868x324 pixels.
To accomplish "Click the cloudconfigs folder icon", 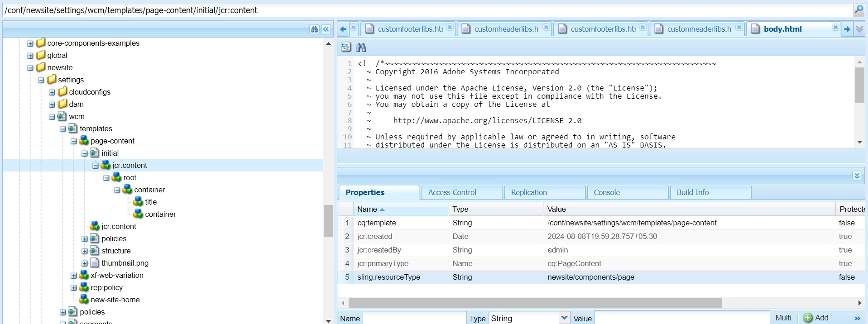I will click(62, 91).
